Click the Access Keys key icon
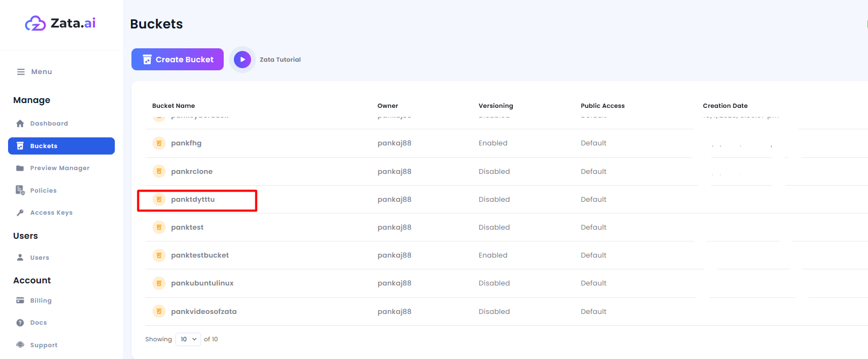This screenshot has height=359, width=868. [x=20, y=213]
